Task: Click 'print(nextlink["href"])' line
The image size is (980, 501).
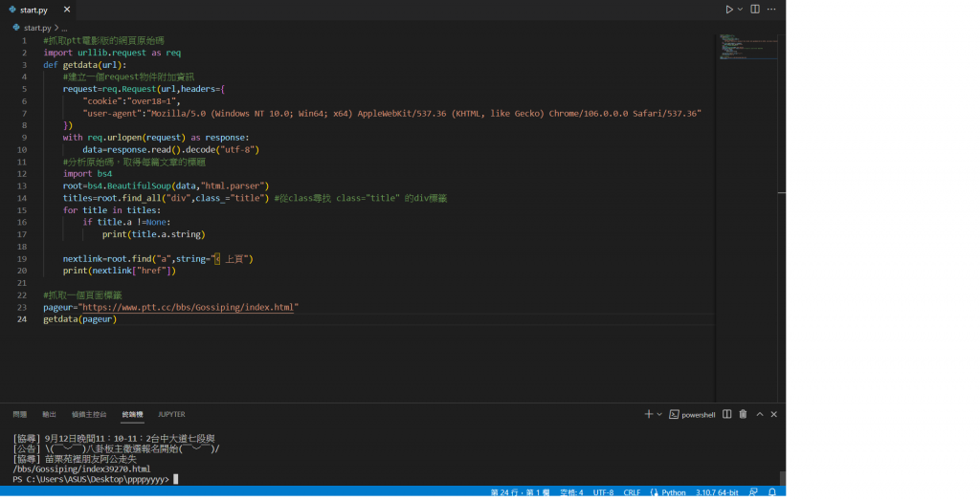Action: coord(120,271)
